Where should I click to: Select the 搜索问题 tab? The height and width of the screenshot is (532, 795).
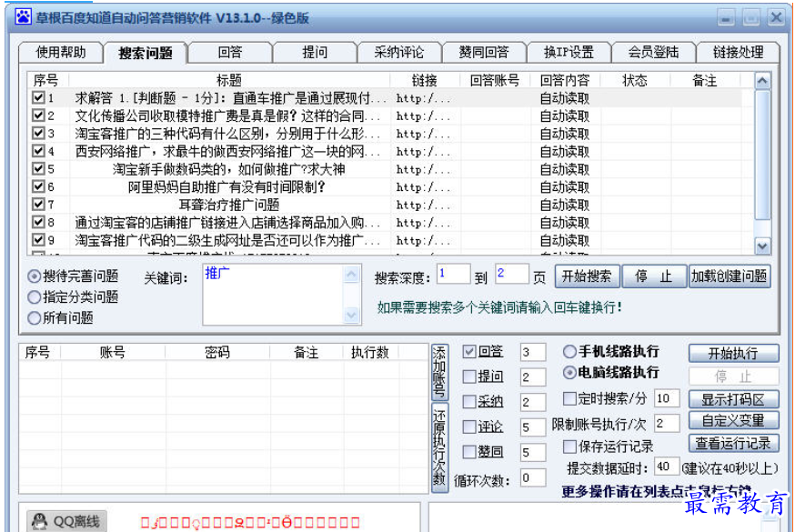point(146,53)
